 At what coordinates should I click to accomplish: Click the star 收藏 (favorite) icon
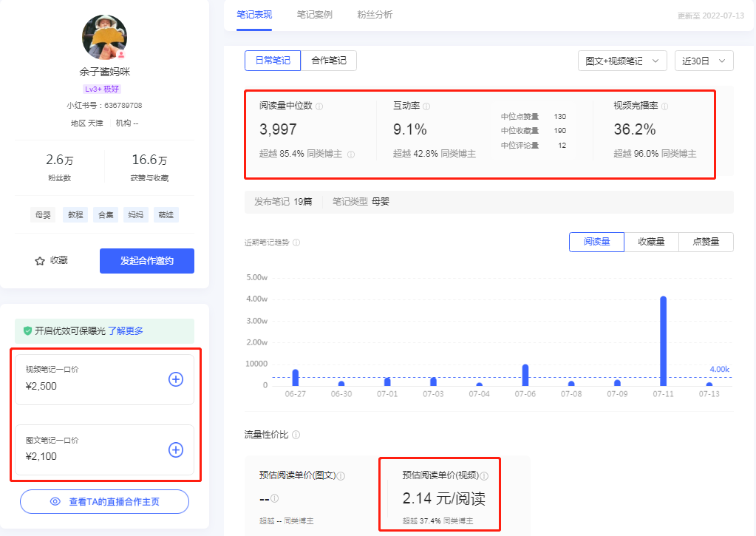38,260
